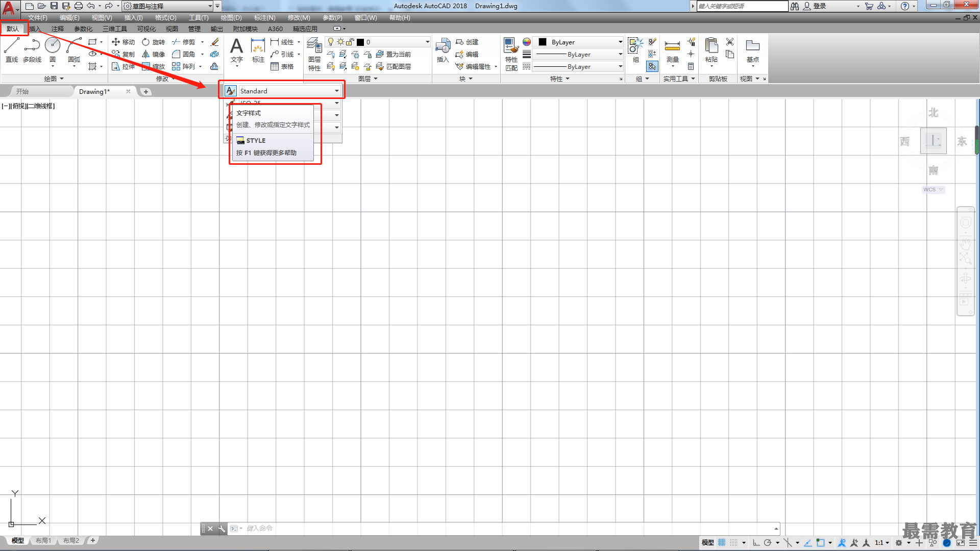Select the Arc (圆弧) tool
The image size is (980, 551).
74,50
